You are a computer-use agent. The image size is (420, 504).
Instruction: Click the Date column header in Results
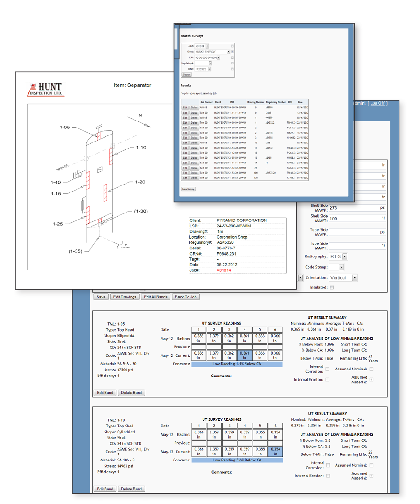click(x=300, y=102)
